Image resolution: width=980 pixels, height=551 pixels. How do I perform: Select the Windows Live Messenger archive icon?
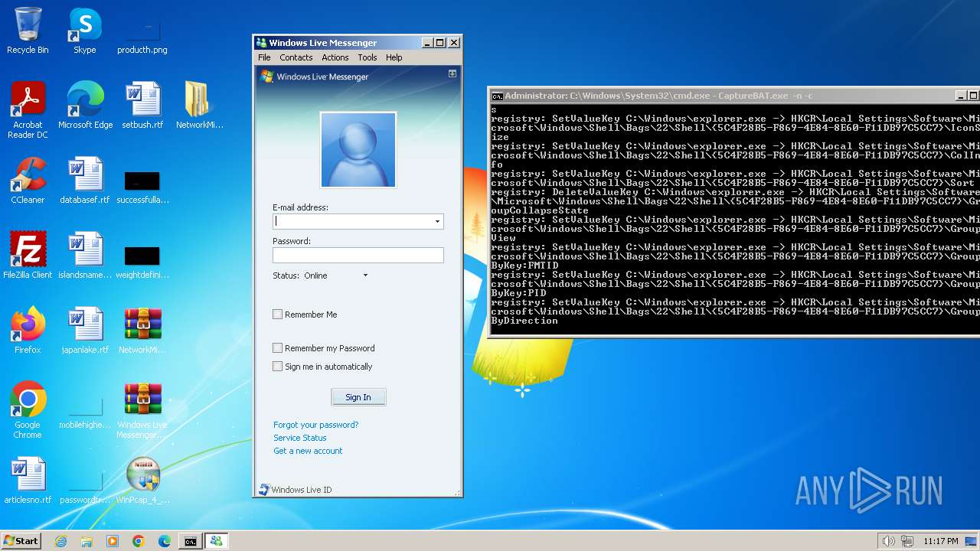(142, 410)
